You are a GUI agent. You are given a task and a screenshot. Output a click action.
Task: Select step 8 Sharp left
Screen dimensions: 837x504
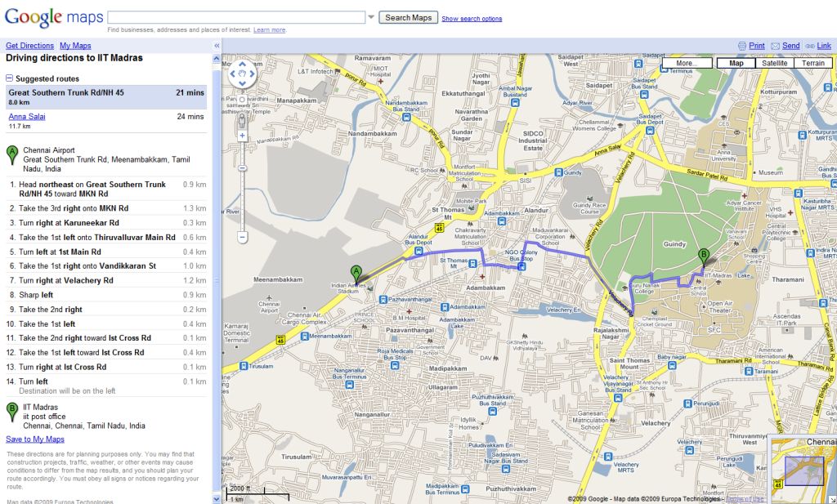click(106, 295)
